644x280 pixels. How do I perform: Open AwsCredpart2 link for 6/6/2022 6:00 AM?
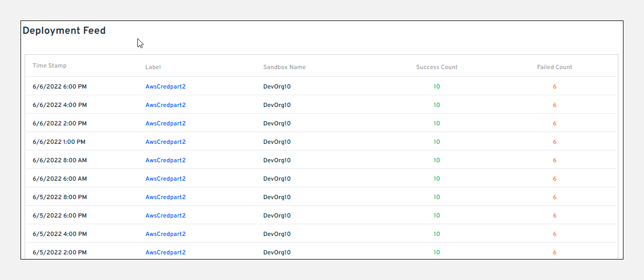[x=166, y=179]
